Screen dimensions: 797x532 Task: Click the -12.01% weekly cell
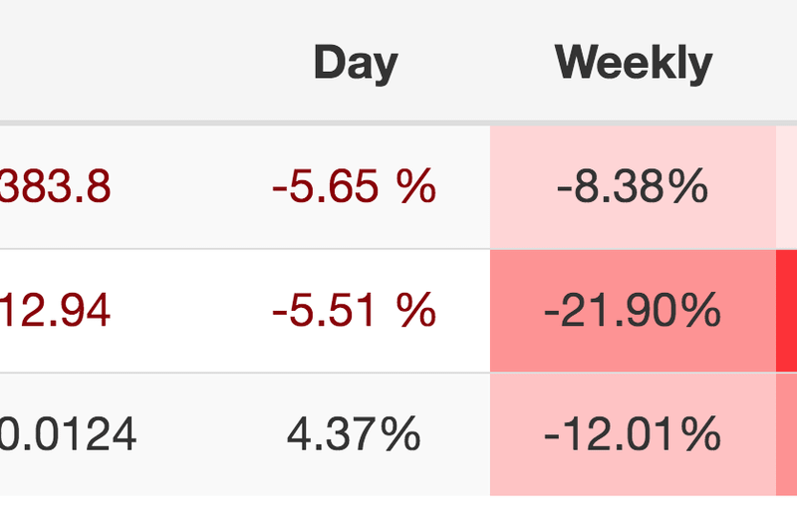(633, 434)
